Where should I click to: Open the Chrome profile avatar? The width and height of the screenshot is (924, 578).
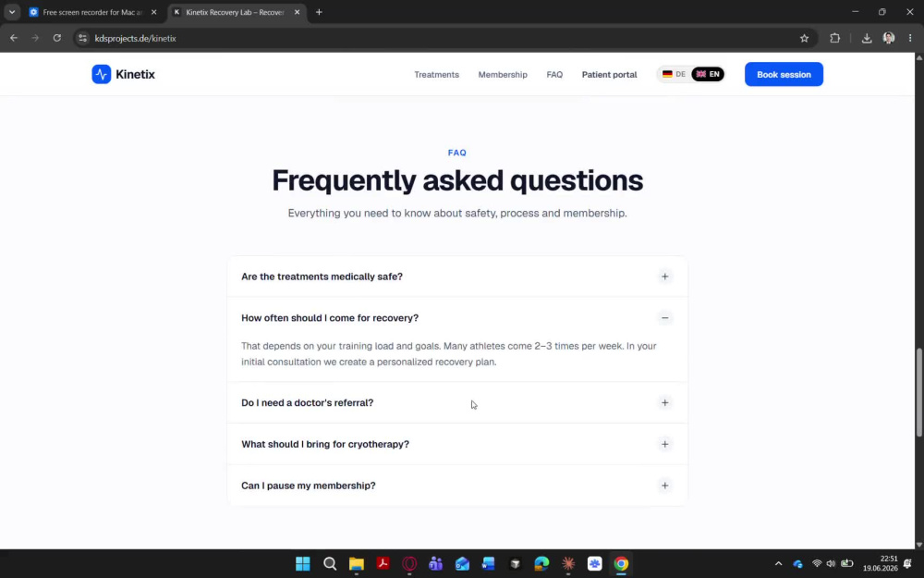click(889, 38)
